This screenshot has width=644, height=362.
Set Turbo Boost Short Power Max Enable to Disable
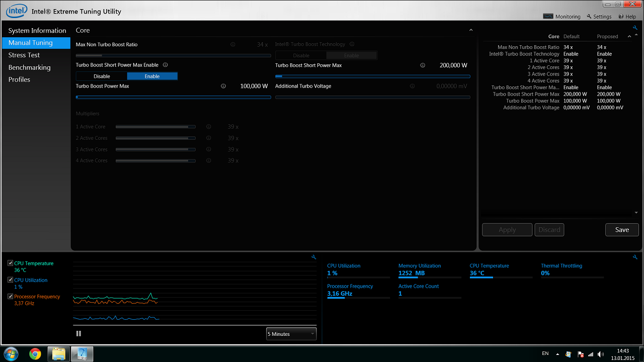coord(102,76)
